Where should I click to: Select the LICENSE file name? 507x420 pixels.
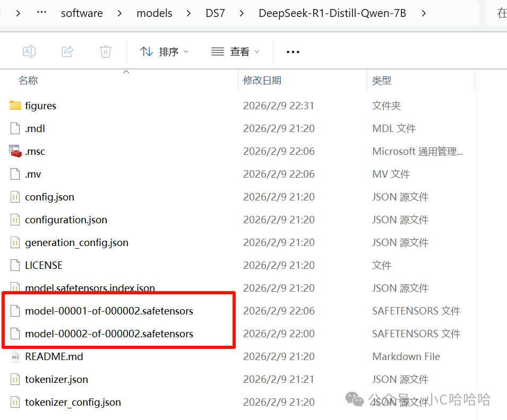pos(44,265)
